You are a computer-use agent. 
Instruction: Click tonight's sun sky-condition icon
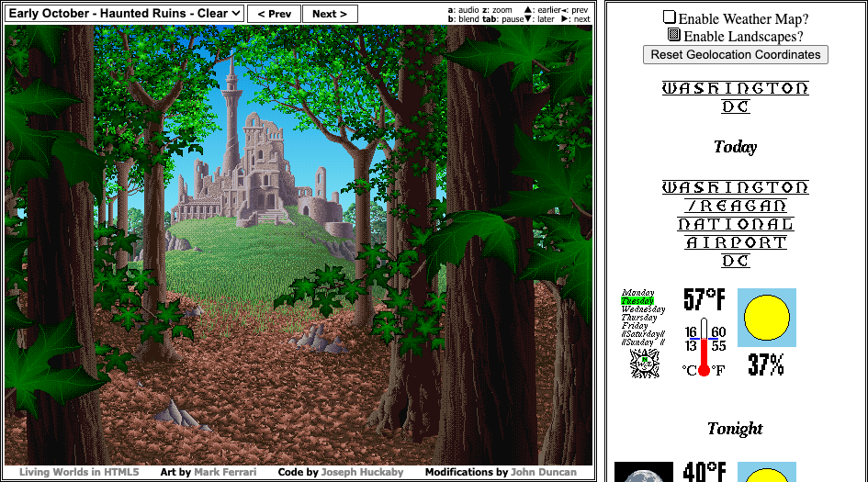click(767, 473)
